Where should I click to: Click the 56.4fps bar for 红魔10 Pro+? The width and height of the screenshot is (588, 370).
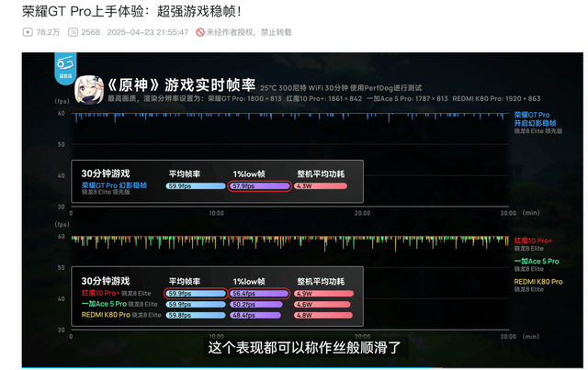pos(259,294)
